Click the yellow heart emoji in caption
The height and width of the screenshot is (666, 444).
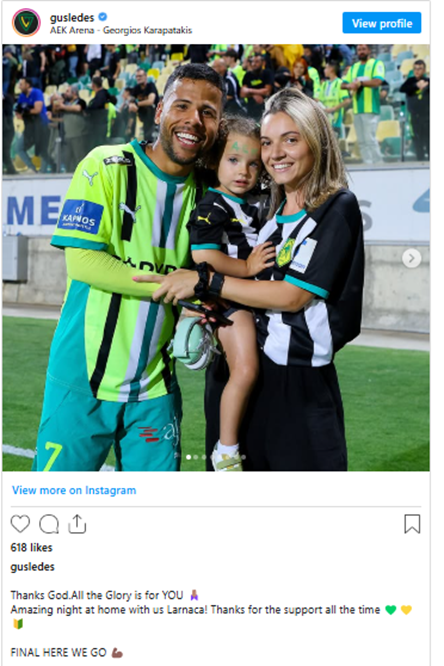pos(406,610)
